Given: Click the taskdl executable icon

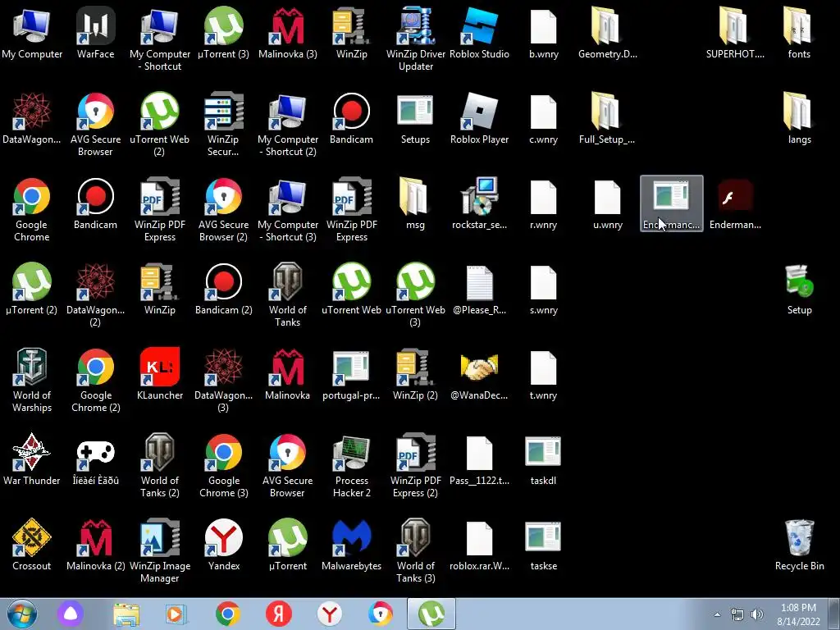Looking at the screenshot, I should click(x=543, y=453).
